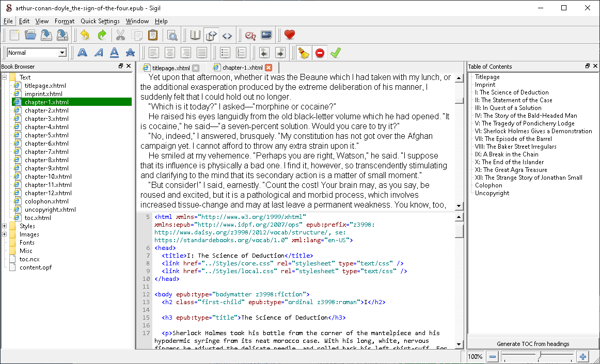Open the Quick Settings menu
This screenshot has height=364, width=600.
pos(100,21)
